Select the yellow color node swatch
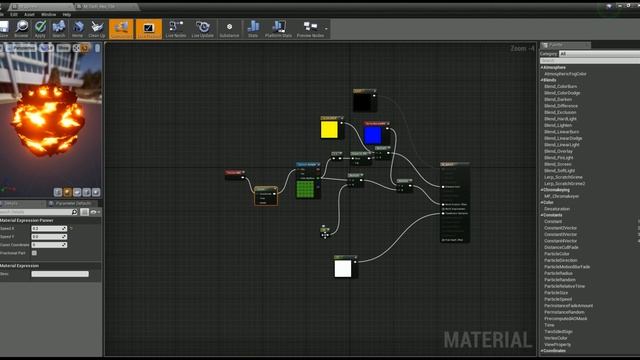This screenshot has width=640, height=360. point(329,130)
